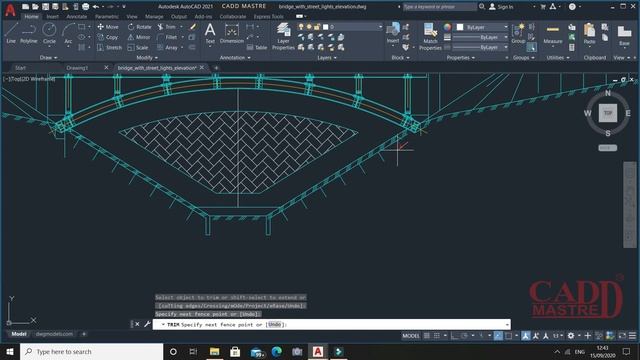Open the Annotate ribbon tab
Viewport: 640px width, 360px height.
[x=76, y=17]
